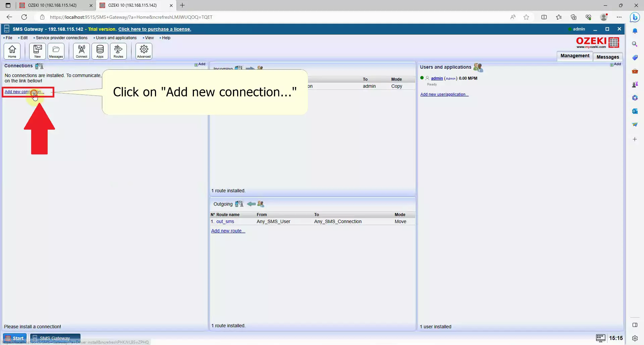
Task: Switch to the Messages tab
Action: [x=607, y=57]
